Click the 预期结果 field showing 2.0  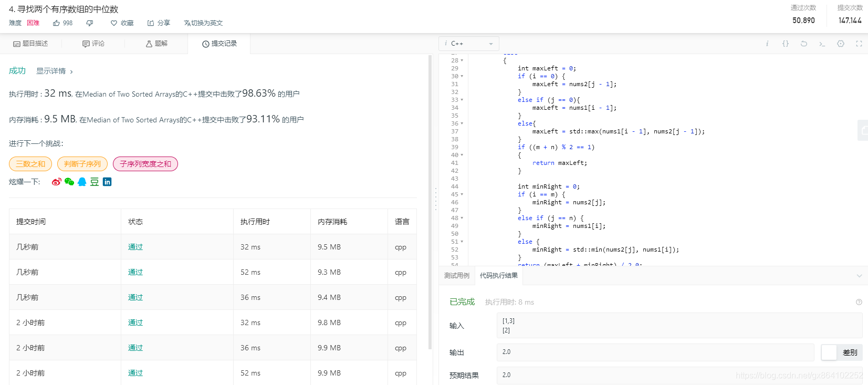coord(679,375)
